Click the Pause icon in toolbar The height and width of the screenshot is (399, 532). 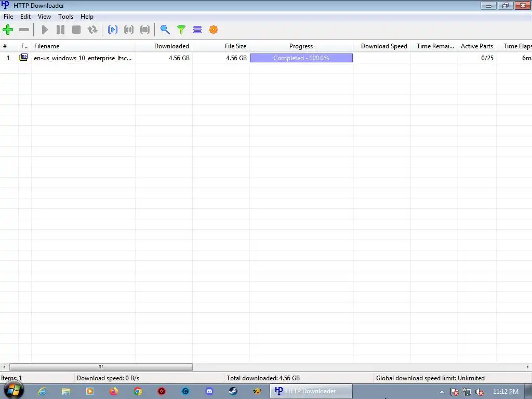tap(60, 30)
